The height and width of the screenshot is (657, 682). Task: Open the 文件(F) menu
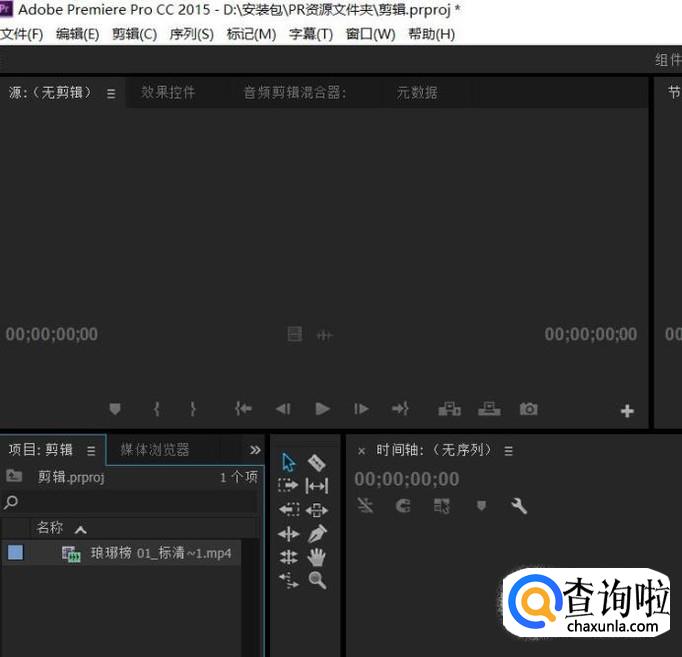pos(22,34)
